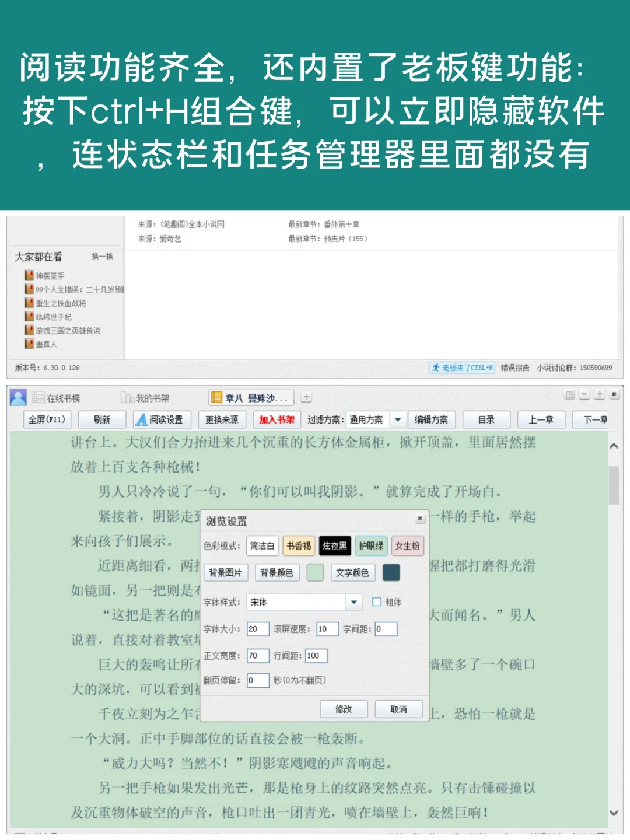Click the 文字颜色 dark color swatch
The height and width of the screenshot is (840, 630).
tap(391, 572)
